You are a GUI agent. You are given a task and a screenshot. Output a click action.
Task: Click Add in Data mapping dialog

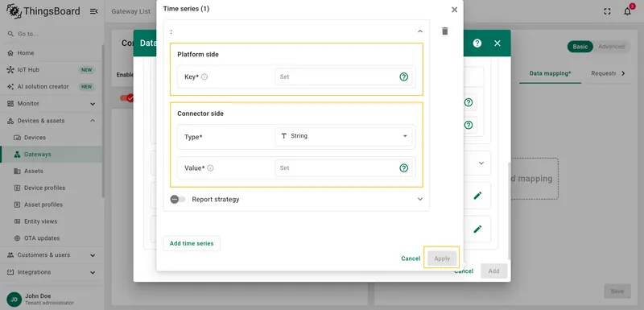pos(493,271)
